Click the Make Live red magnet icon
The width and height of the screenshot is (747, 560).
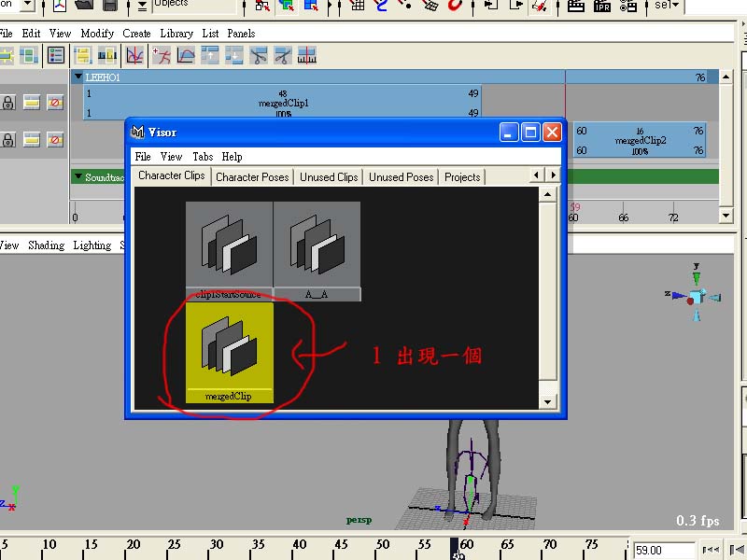(455, 6)
